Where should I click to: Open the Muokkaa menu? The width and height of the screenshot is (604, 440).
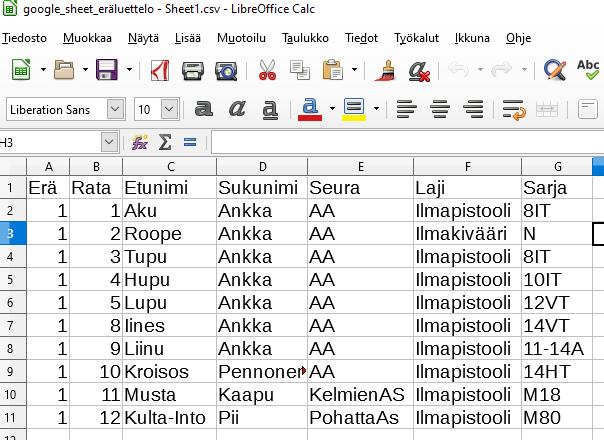87,38
